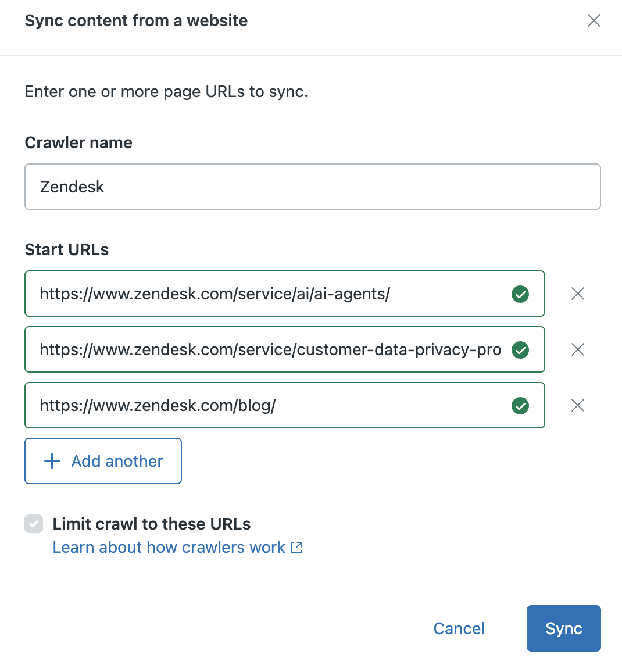Click the green checkmark on customer-data-privacy URL
This screenshot has height=672, width=622.
point(520,350)
